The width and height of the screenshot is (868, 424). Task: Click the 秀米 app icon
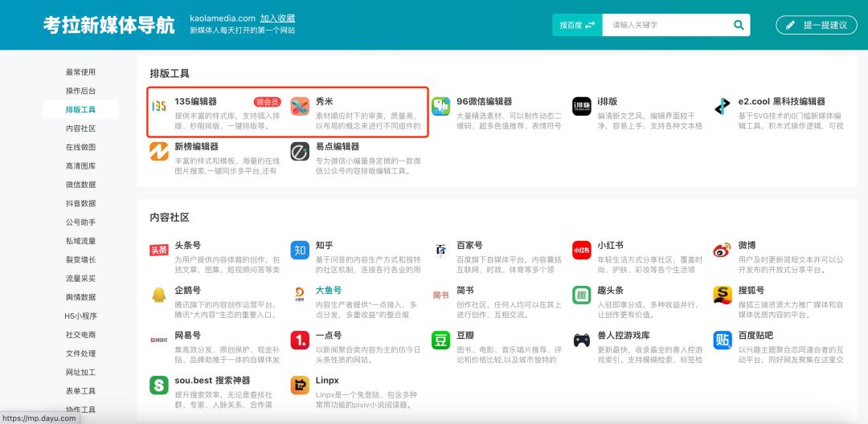pos(300,106)
